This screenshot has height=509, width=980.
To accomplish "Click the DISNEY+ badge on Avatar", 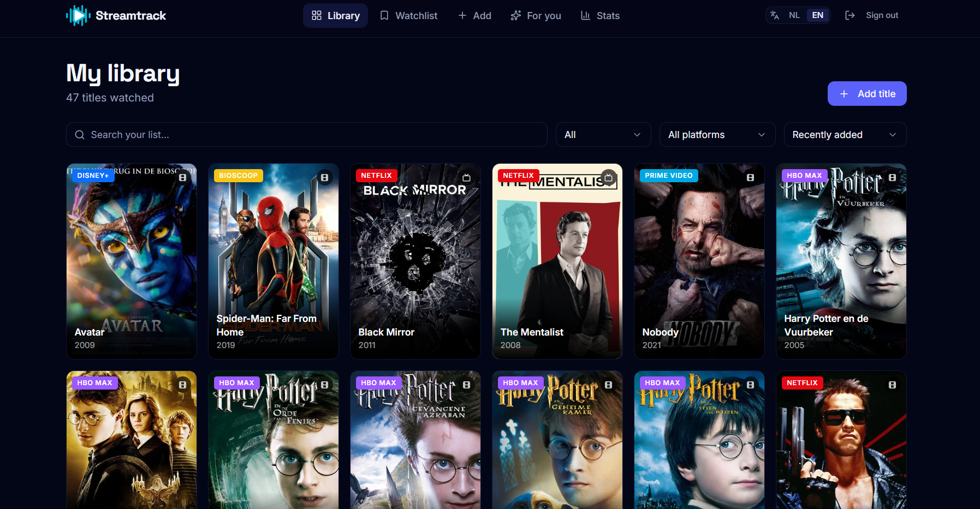I will [x=93, y=176].
